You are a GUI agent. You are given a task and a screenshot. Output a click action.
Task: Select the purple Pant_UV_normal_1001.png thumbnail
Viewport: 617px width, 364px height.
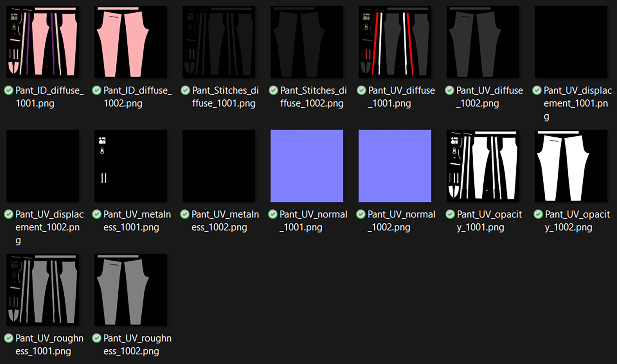coord(307,166)
